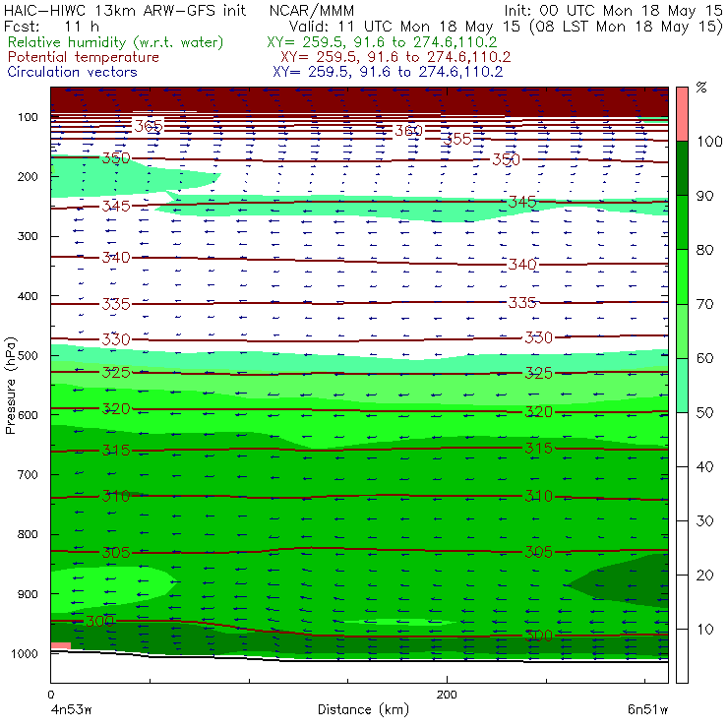Click the dark maroon band at the plot top
The width and height of the screenshot is (728, 728).
359,99
